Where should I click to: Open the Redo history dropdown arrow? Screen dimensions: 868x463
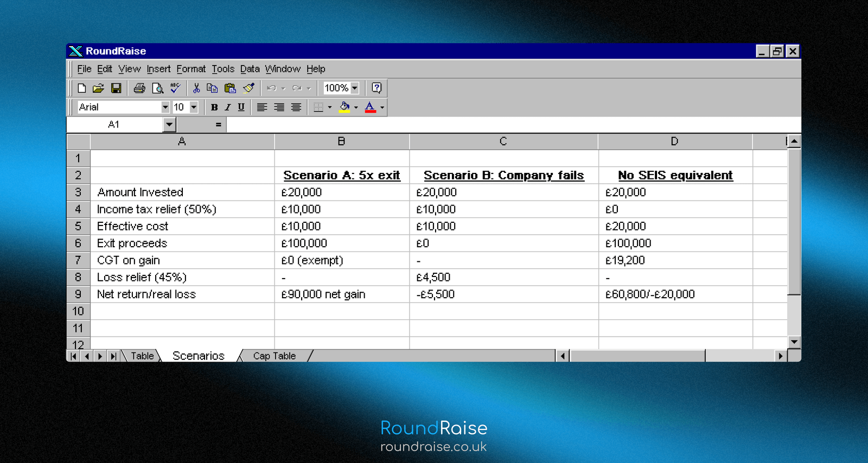click(309, 88)
